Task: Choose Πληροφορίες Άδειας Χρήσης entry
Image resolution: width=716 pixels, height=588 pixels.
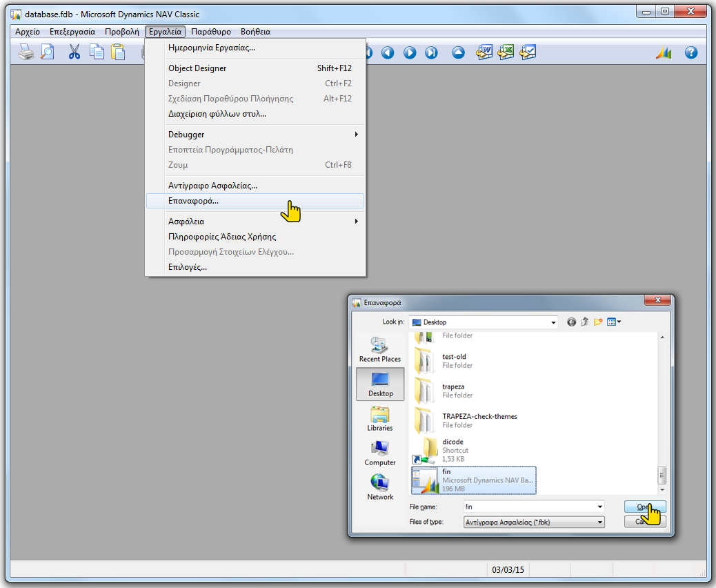Action: click(255, 237)
